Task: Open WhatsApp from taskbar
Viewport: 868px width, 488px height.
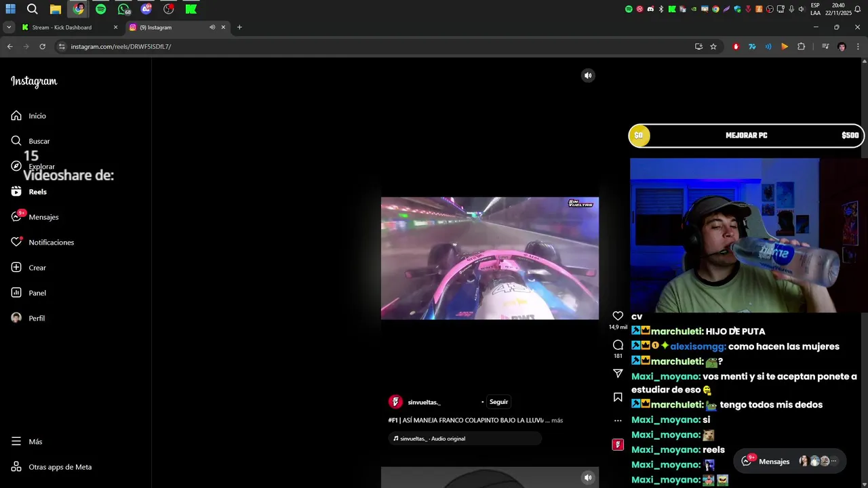Action: pyautogui.click(x=123, y=9)
